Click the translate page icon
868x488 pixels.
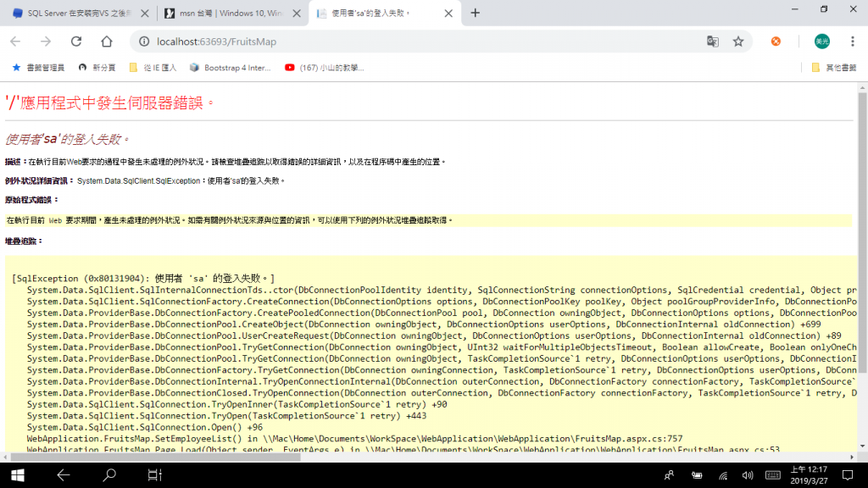point(712,42)
